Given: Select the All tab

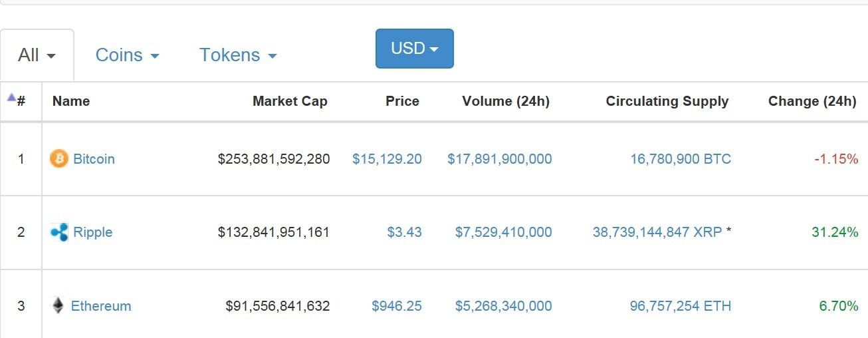Looking at the screenshot, I should coord(37,55).
